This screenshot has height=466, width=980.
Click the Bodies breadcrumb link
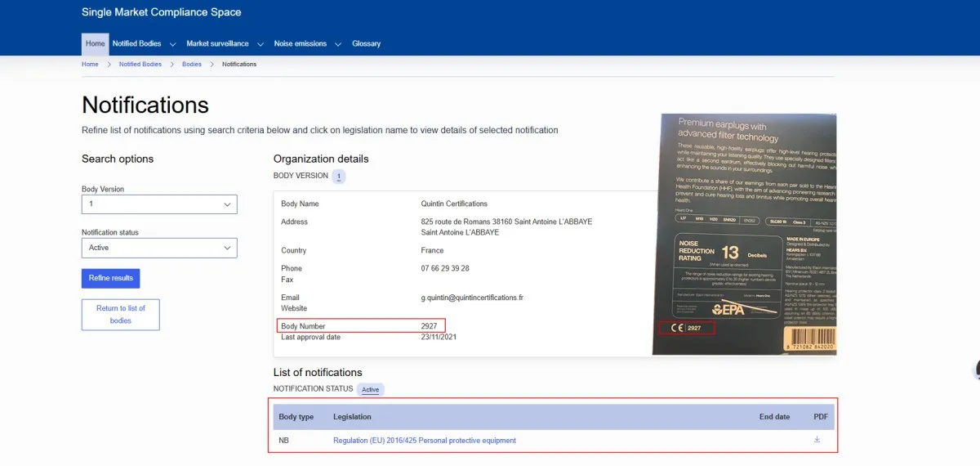click(192, 64)
